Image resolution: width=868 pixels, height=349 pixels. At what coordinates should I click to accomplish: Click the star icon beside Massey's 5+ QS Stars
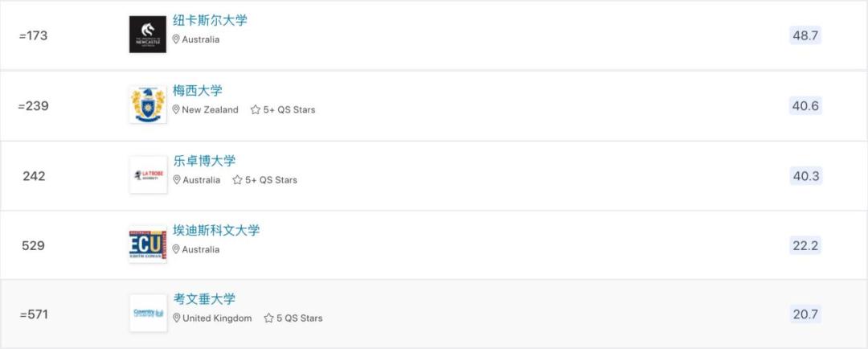click(x=256, y=110)
